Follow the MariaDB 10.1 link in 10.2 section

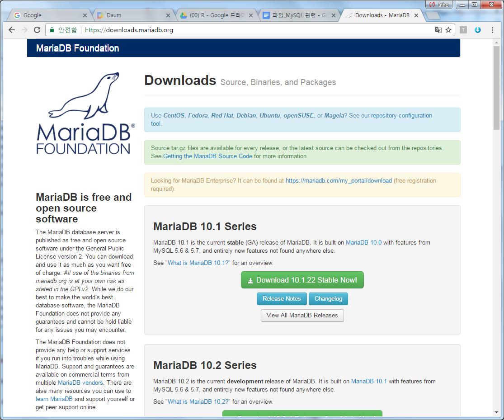coord(369,382)
